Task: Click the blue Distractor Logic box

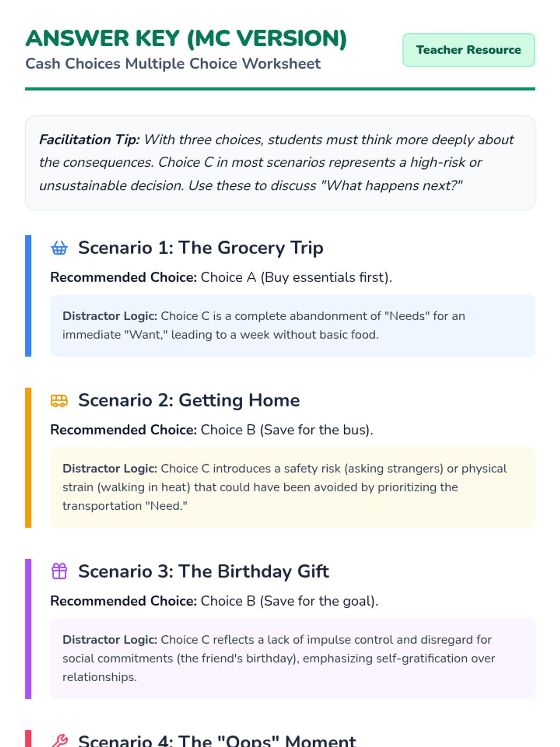Action: pyautogui.click(x=293, y=325)
